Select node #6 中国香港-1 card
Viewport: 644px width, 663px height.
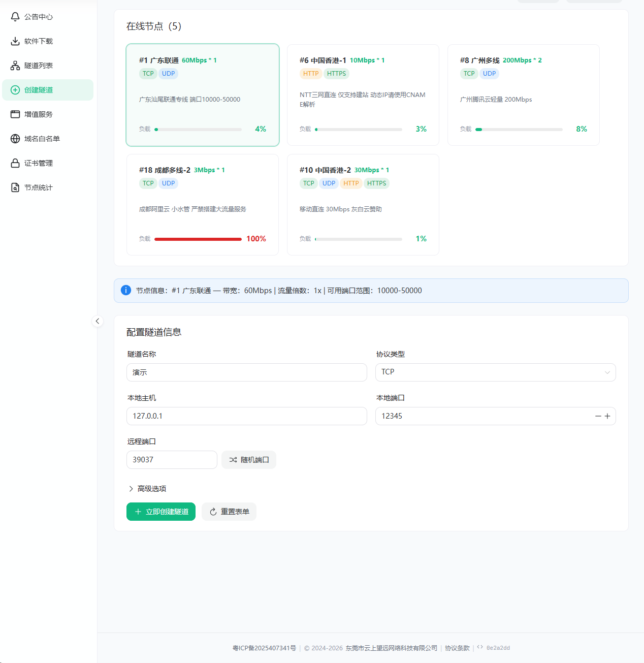tap(363, 95)
